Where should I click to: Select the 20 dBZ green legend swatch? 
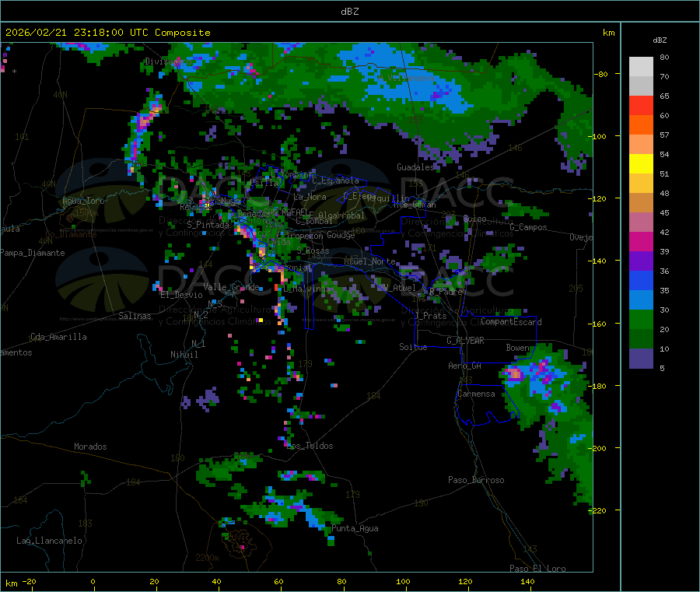[641, 339]
